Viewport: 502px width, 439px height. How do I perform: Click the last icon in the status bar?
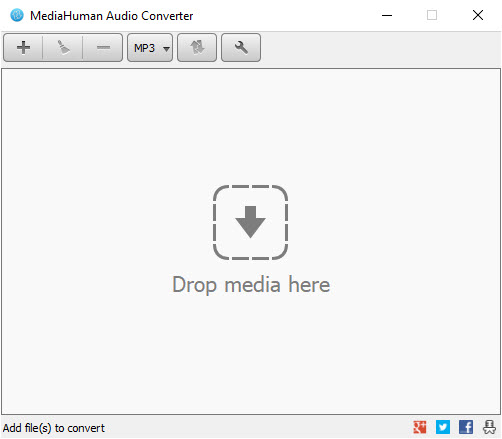click(489, 427)
